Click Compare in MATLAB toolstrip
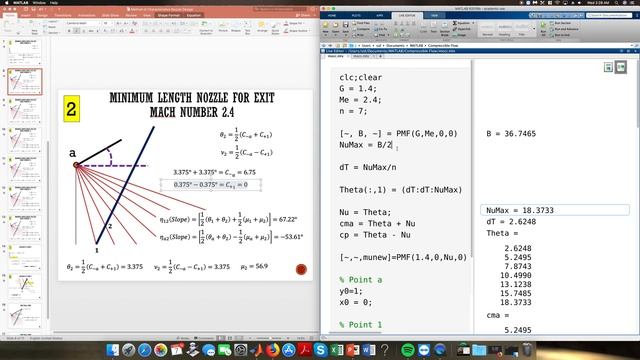The width and height of the screenshot is (640, 360). [361, 29]
